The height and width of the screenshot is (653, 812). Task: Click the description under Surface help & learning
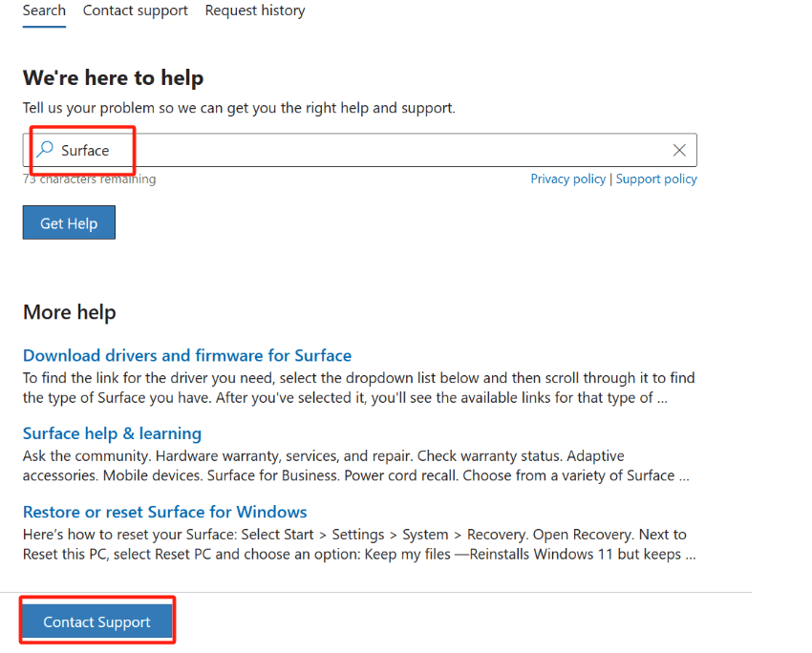coord(355,466)
